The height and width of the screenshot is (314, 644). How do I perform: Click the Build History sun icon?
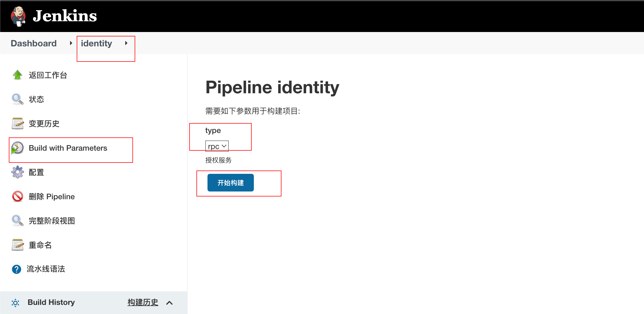15,303
